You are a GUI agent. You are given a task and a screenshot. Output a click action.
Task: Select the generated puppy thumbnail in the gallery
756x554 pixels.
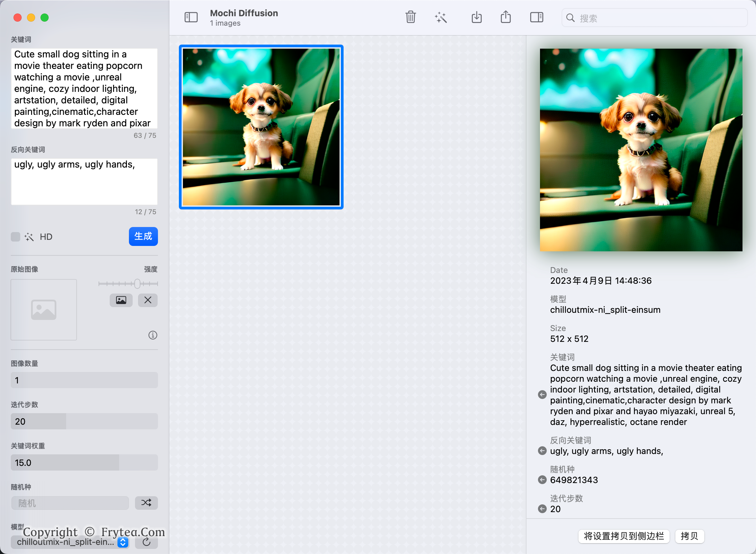pyautogui.click(x=261, y=127)
